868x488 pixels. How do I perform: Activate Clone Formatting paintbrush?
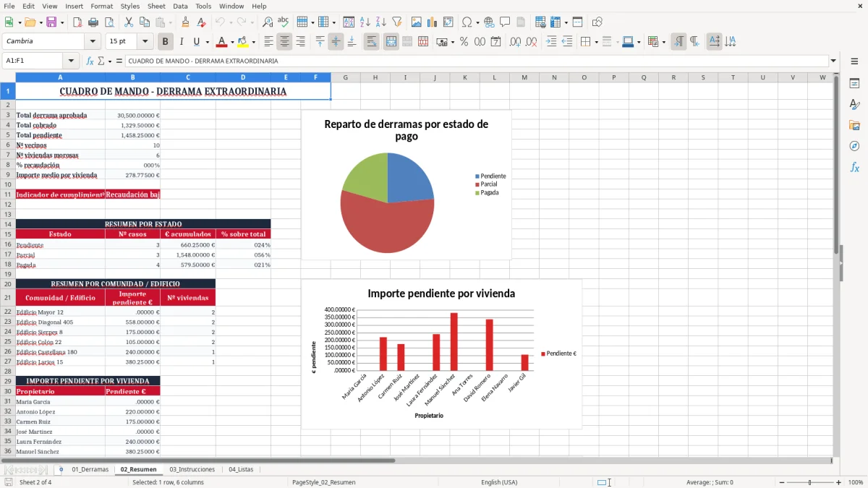(x=185, y=22)
